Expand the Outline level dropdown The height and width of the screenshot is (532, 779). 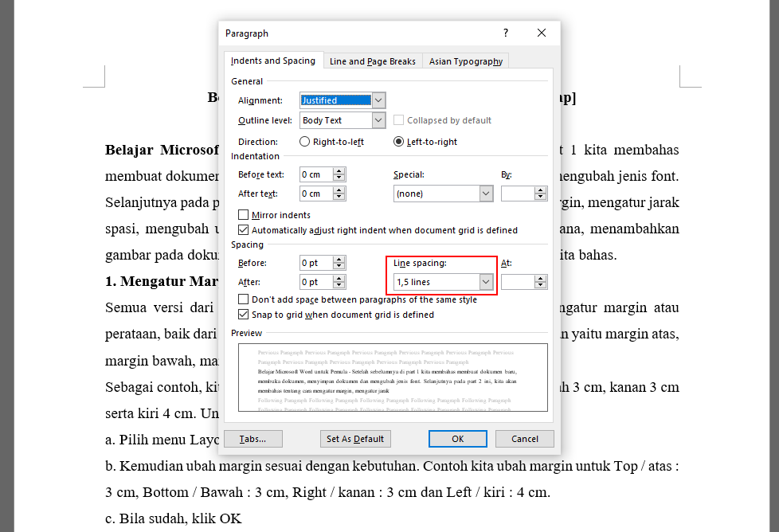378,120
